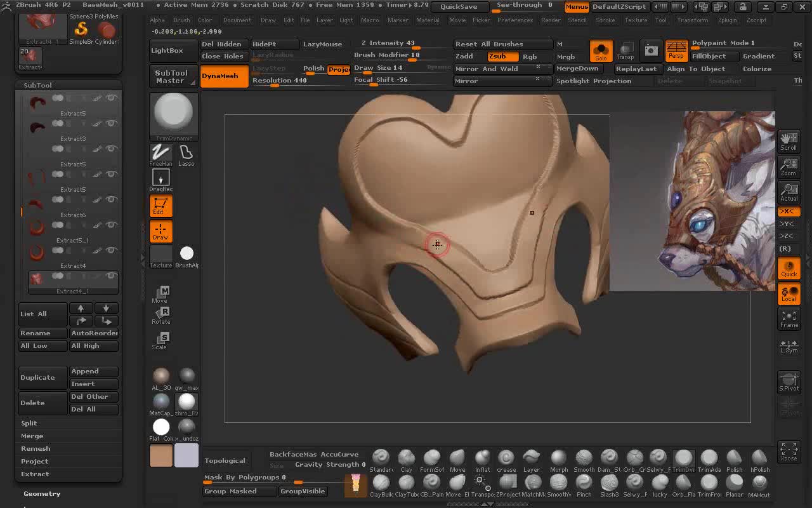Toggle DynaMesh mode
The image size is (812, 508).
[x=225, y=76]
